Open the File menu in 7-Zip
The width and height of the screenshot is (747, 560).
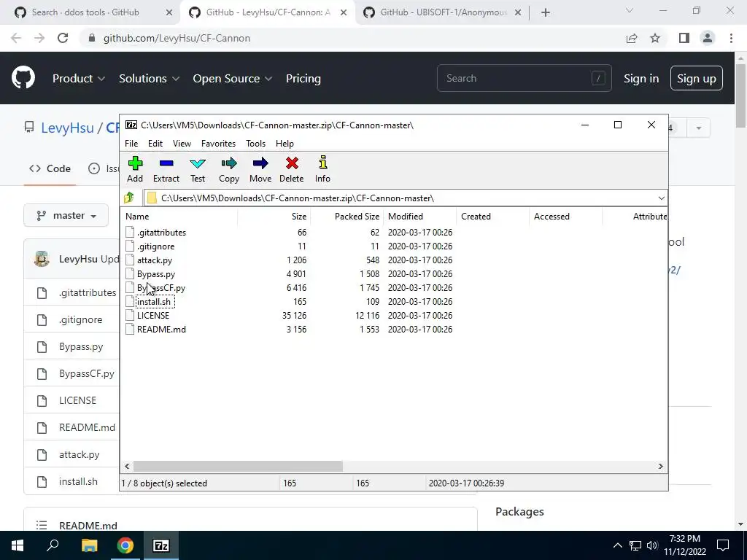pyautogui.click(x=131, y=144)
